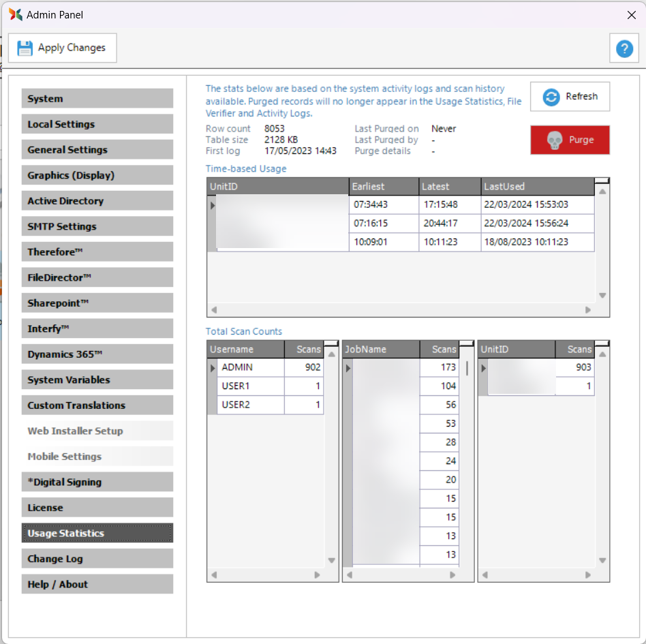Click the Username column header
The height and width of the screenshot is (644, 646).
[245, 349]
